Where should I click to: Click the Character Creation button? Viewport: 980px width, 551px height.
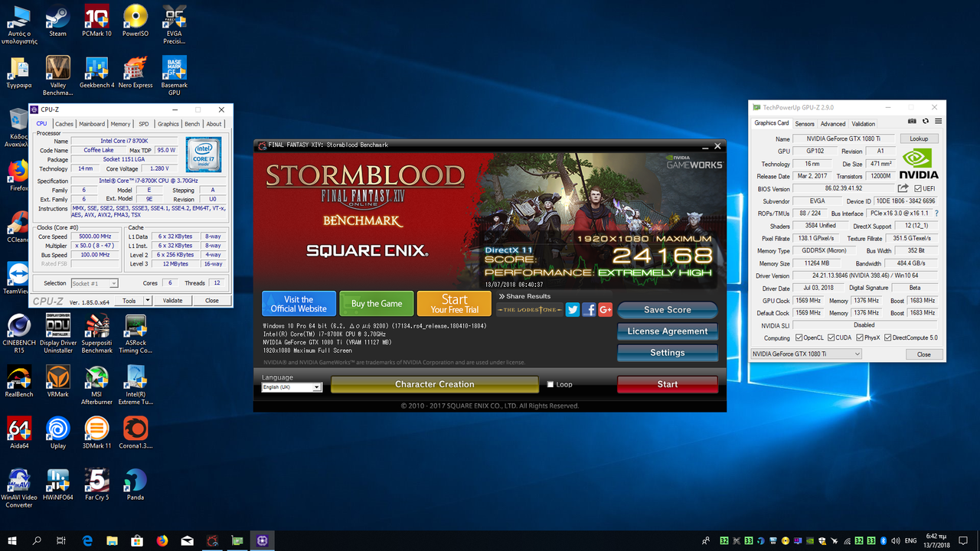435,384
